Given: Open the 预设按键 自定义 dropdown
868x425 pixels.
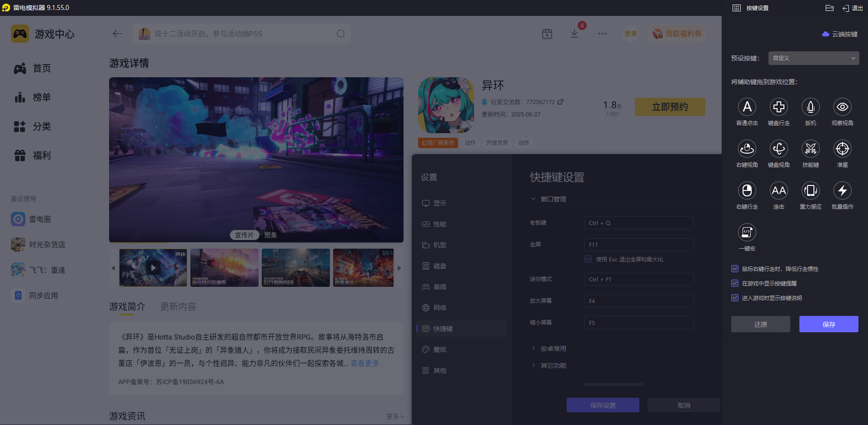Looking at the screenshot, I should click(813, 58).
